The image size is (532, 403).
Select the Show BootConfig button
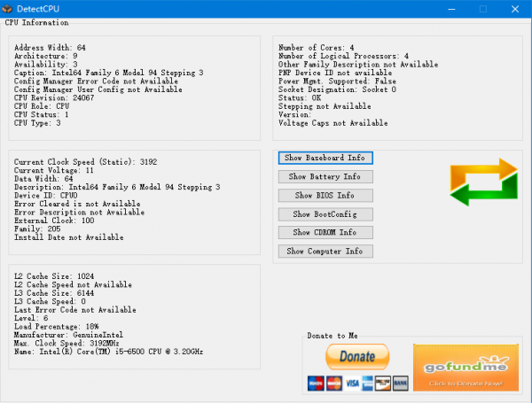coord(325,214)
